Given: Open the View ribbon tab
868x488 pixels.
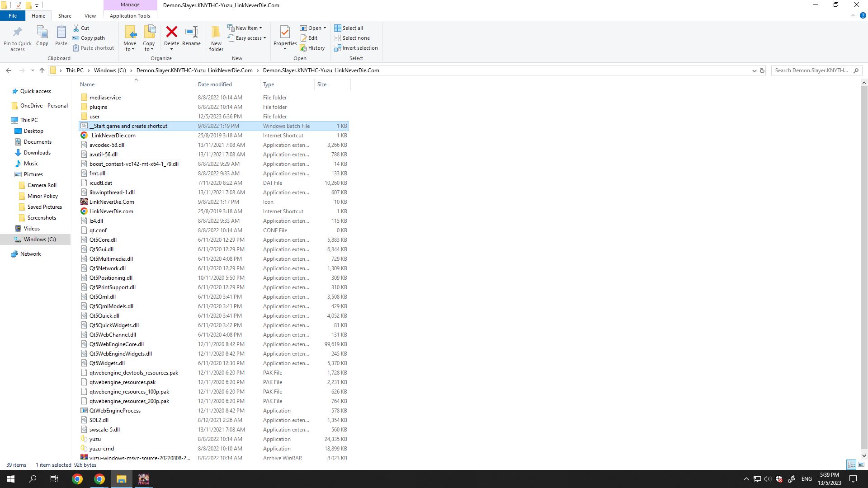Looking at the screenshot, I should (90, 16).
